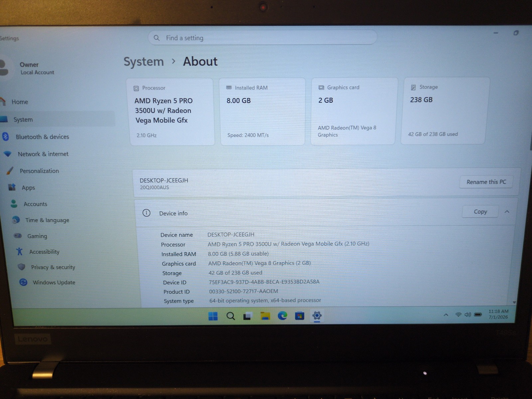532x399 pixels.
Task: Click the Settings gear on the taskbar
Action: tap(317, 315)
